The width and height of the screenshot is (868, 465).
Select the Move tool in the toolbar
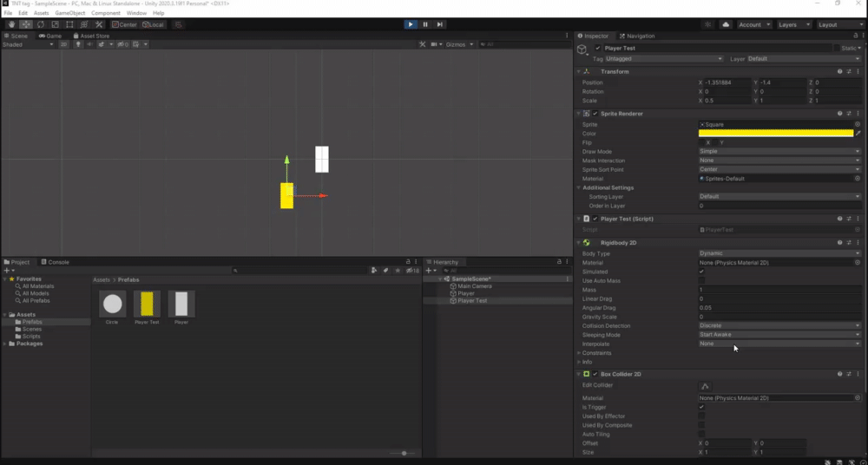[x=26, y=24]
